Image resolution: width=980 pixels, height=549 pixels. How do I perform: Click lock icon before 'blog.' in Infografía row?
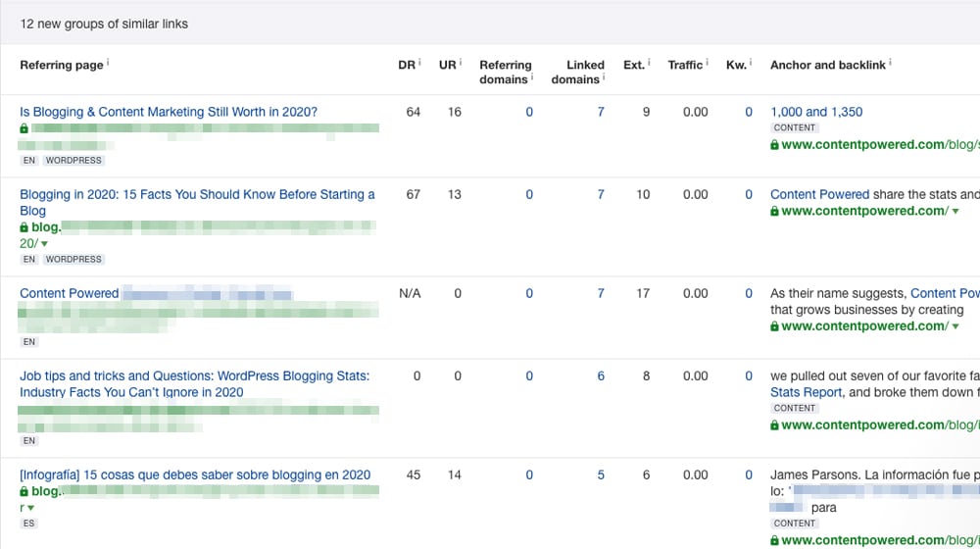[24, 491]
